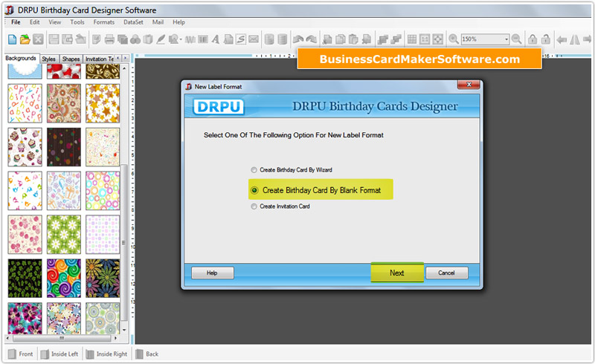Open the Mail menu
Viewport: 595px width, 364px height.
point(158,22)
